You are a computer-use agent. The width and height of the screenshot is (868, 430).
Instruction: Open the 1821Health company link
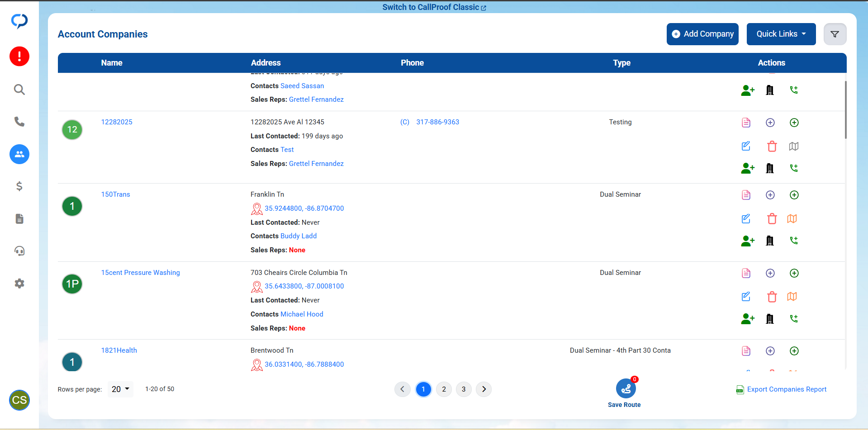point(119,350)
